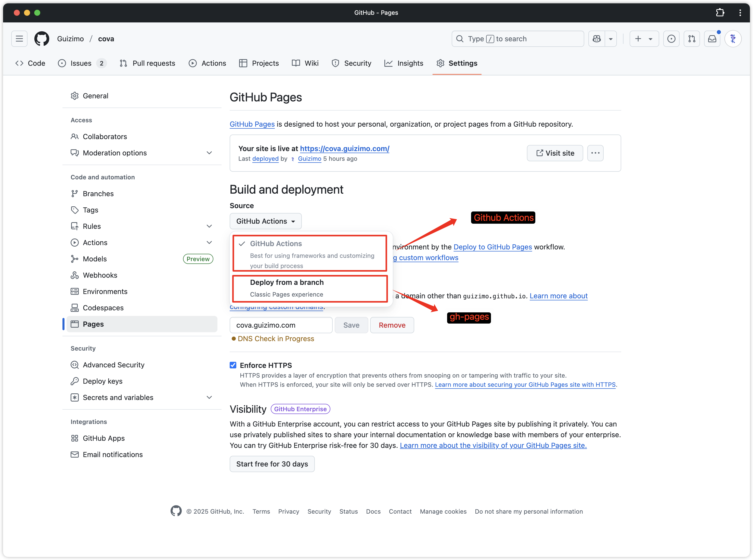Click the Guizimo owner breadcrumb
The image size is (753, 560).
click(71, 39)
